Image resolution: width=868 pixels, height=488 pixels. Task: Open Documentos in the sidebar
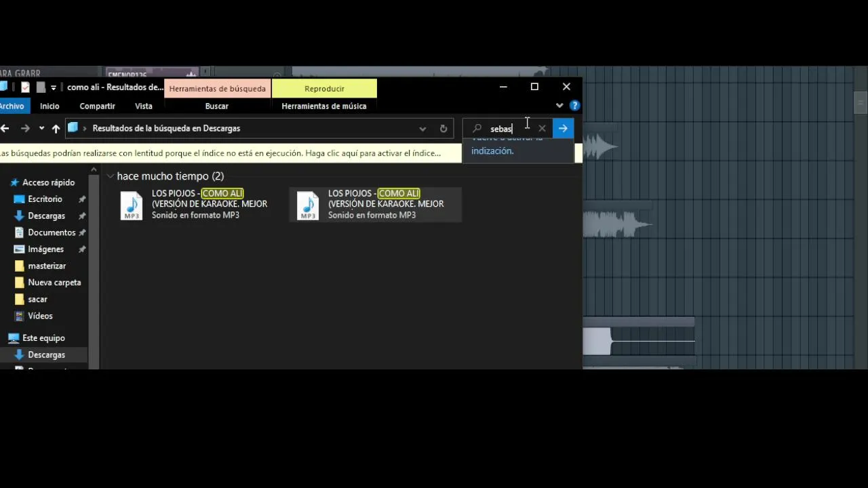[x=52, y=232]
